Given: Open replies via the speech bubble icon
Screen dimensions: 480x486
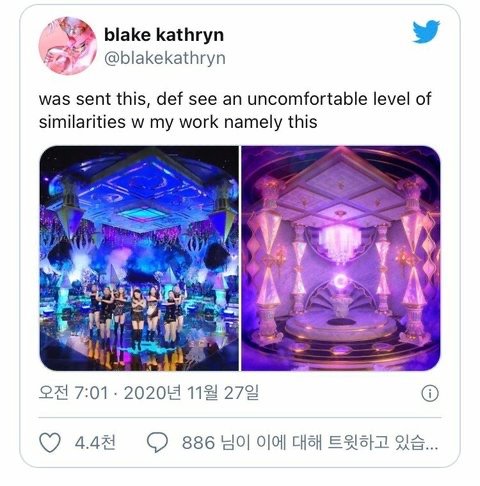Looking at the screenshot, I should pos(157,442).
